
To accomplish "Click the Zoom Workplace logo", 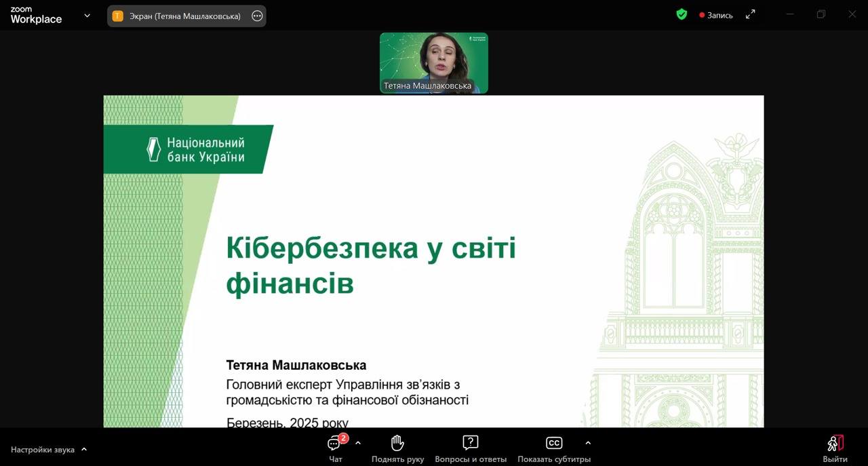I will [36, 16].
